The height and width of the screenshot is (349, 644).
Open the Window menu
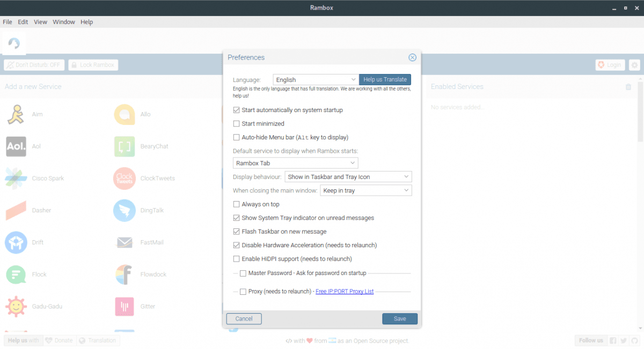click(x=64, y=22)
